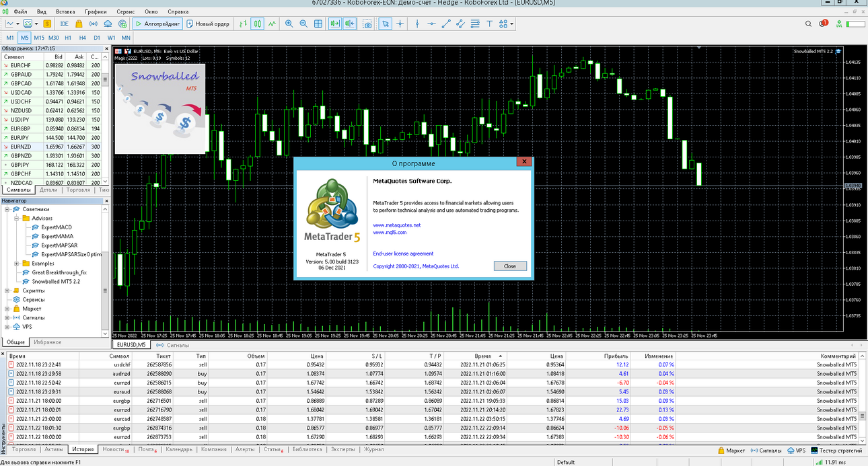Viewport: 868px width, 466px height.
Task: Open the End-user license agreement link
Action: [x=403, y=254]
